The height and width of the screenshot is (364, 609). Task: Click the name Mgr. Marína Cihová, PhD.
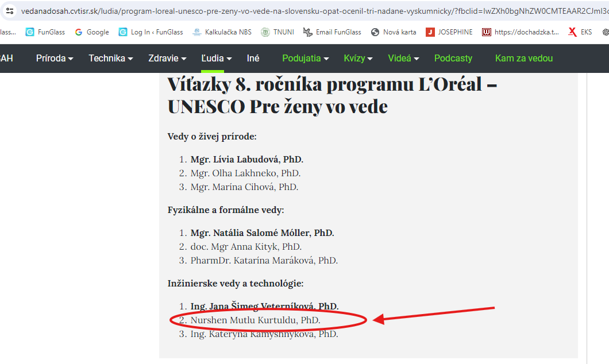244,187
